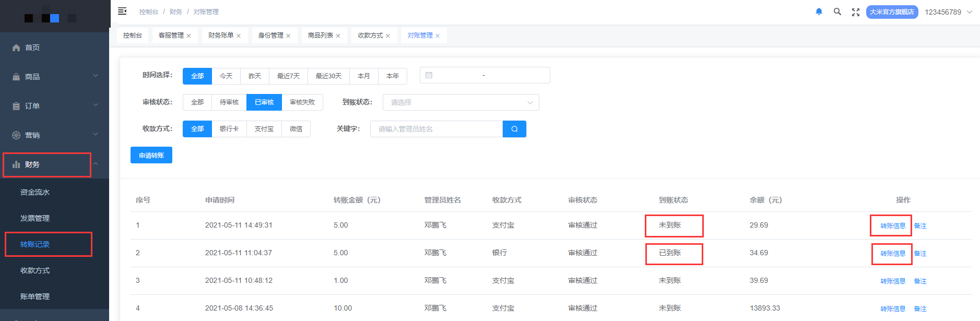
Task: Close the 商品列表 tab
Action: 338,36
